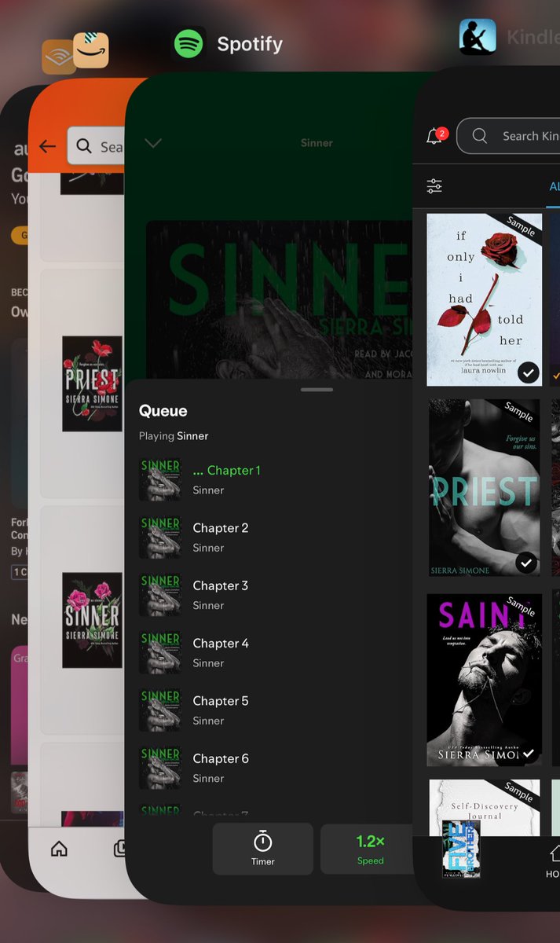Open Saint sample in Kindle library

pyautogui.click(x=484, y=680)
